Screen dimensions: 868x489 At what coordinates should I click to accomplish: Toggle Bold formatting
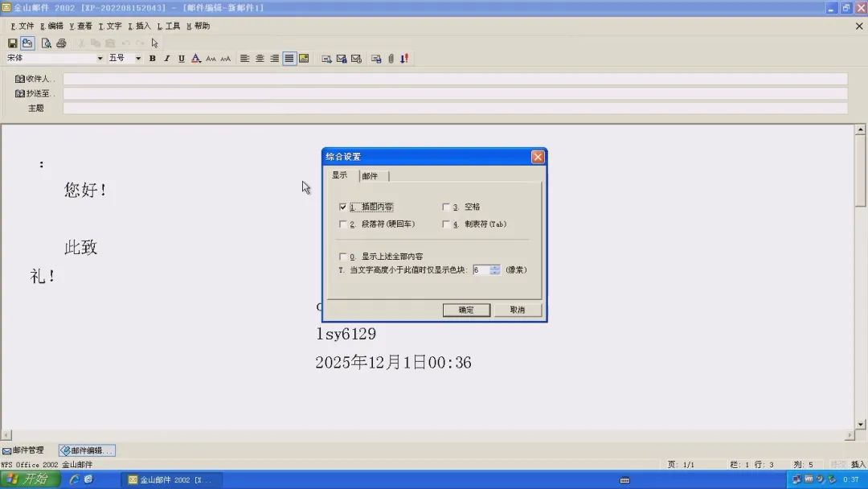tap(152, 58)
